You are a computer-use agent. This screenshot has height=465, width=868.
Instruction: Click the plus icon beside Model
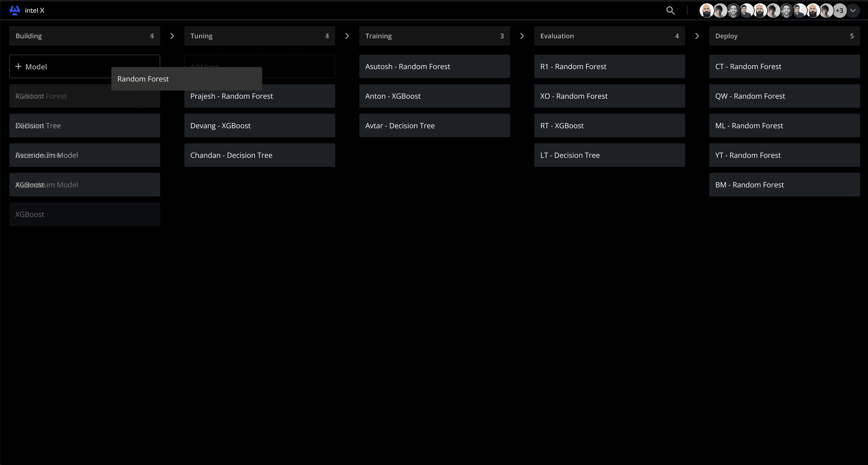[x=18, y=67]
